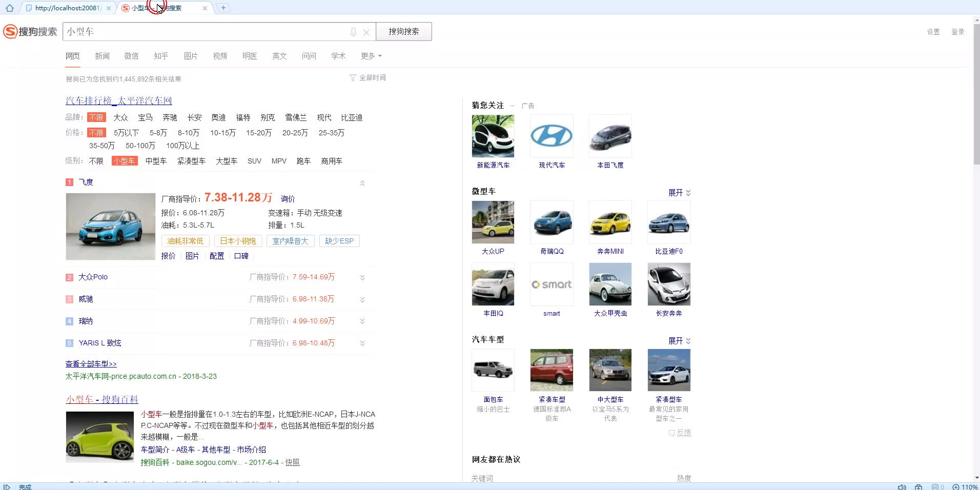Switch to the 视频 tab
Viewport: 980px width, 490px height.
pyautogui.click(x=220, y=56)
